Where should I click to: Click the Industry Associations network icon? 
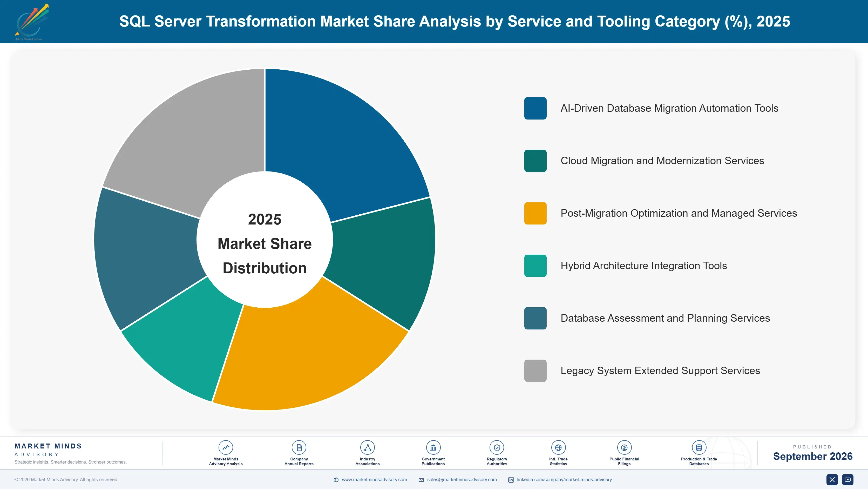coord(368,447)
